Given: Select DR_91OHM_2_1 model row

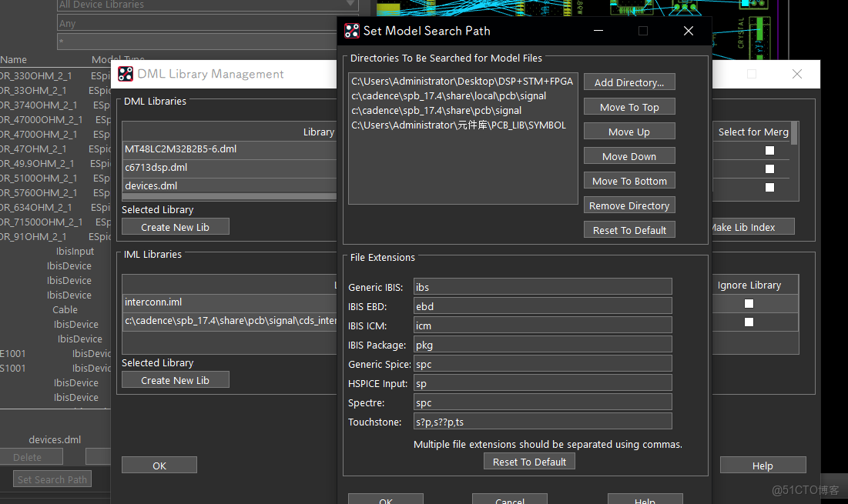Looking at the screenshot, I should pyautogui.click(x=55, y=236).
